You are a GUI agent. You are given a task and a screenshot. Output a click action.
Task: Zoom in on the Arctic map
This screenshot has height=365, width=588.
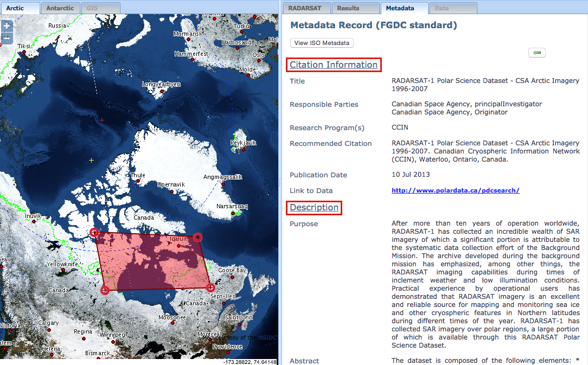tap(7, 25)
